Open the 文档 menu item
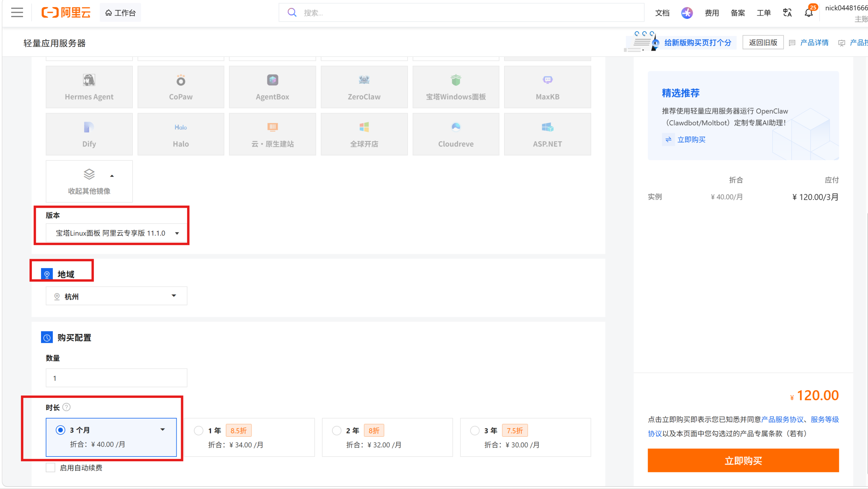868x489 pixels. tap(662, 13)
